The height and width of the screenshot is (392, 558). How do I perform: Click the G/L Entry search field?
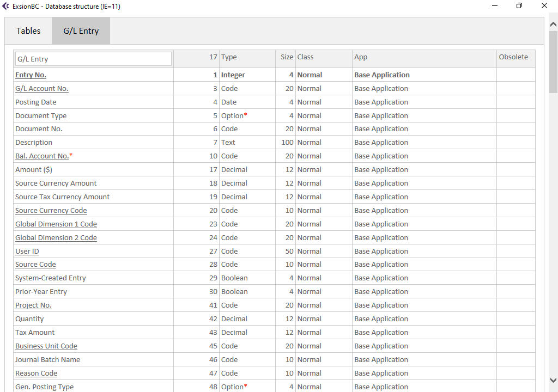click(x=93, y=59)
